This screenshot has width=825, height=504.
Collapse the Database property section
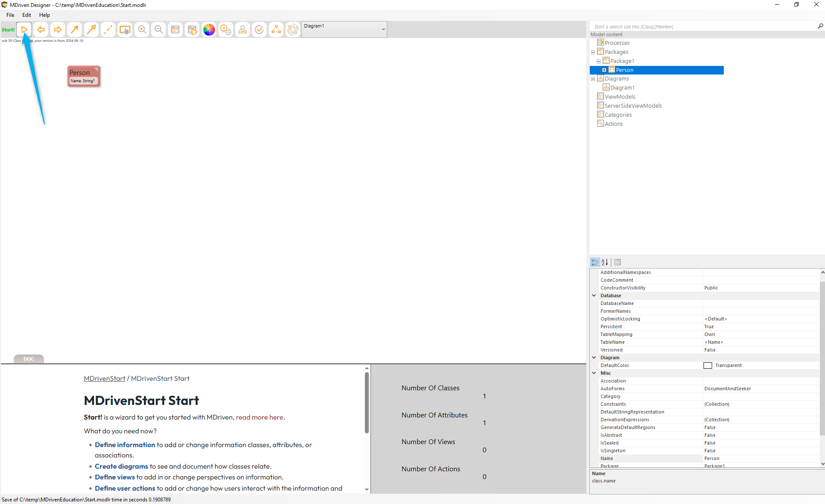click(594, 296)
